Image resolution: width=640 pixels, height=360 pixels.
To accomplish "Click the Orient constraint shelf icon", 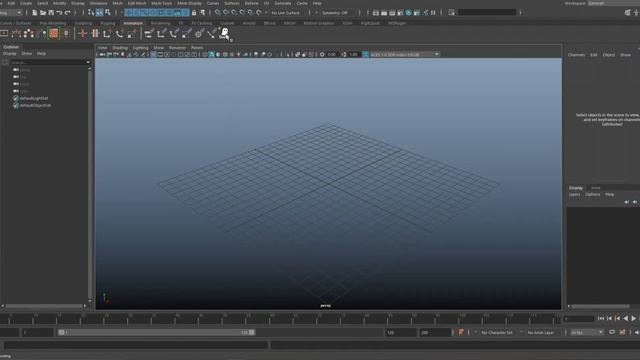I will point(174,33).
